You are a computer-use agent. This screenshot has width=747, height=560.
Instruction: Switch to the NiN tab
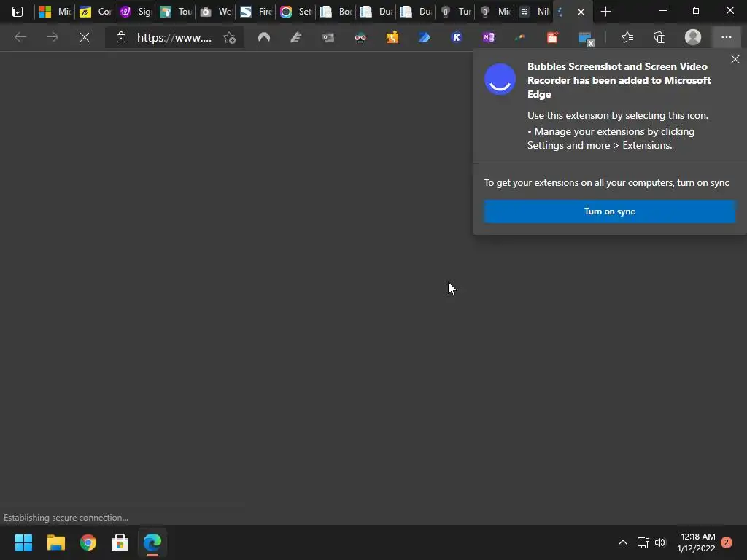pyautogui.click(x=535, y=12)
